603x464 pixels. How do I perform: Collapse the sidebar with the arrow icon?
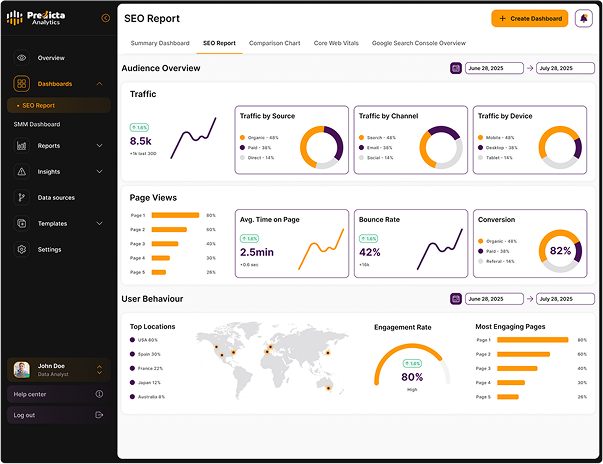(106, 18)
